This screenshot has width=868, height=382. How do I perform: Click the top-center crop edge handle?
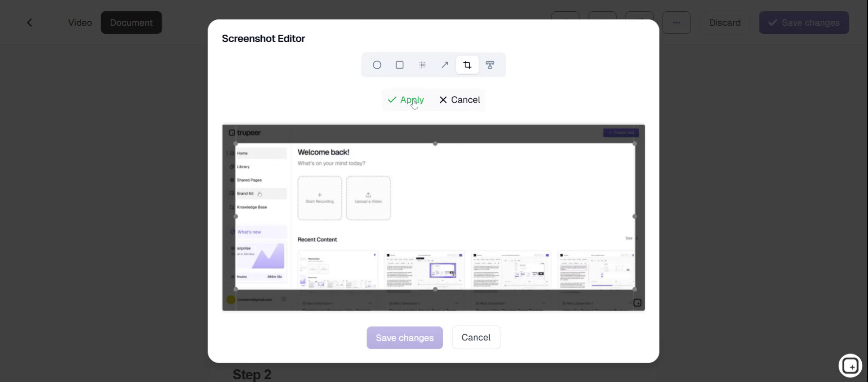click(435, 144)
